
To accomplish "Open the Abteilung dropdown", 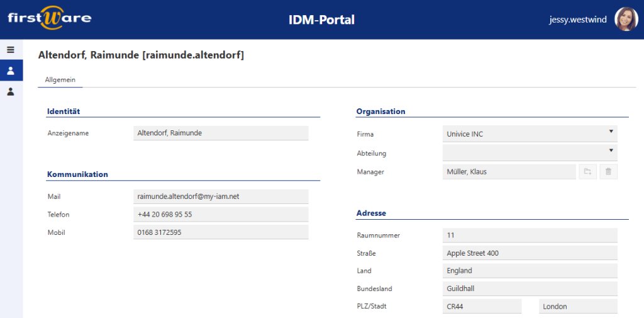I will click(x=530, y=152).
